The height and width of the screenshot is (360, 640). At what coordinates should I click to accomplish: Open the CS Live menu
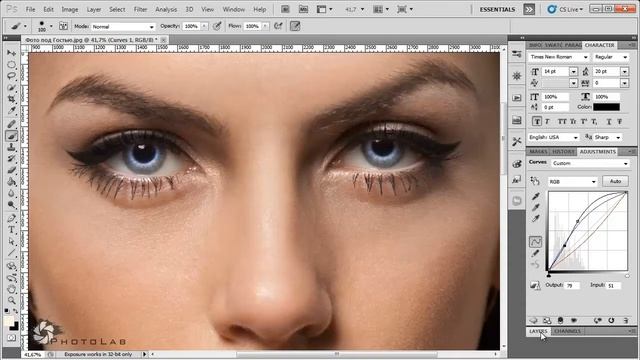pos(565,9)
